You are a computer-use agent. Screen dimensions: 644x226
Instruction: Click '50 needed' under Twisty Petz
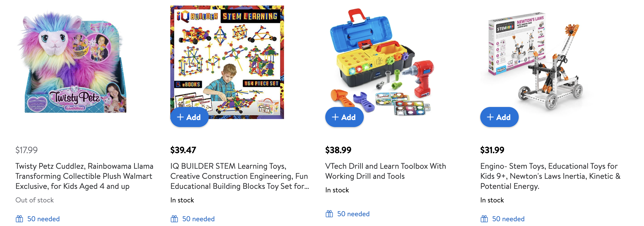point(44,219)
